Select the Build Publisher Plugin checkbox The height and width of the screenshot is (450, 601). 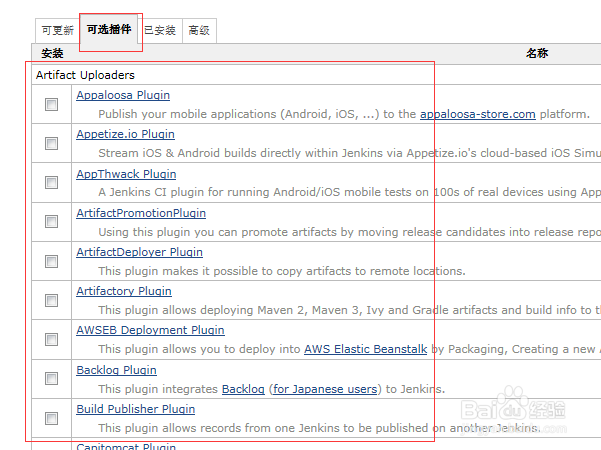(x=51, y=418)
